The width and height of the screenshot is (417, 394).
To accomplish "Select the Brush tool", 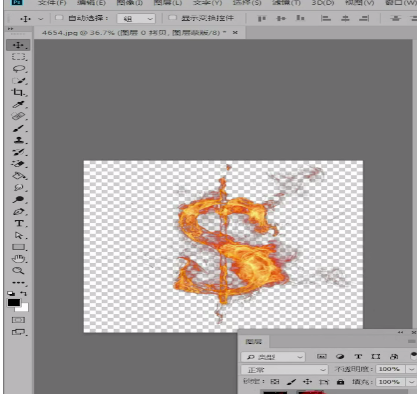I will pos(18,128).
